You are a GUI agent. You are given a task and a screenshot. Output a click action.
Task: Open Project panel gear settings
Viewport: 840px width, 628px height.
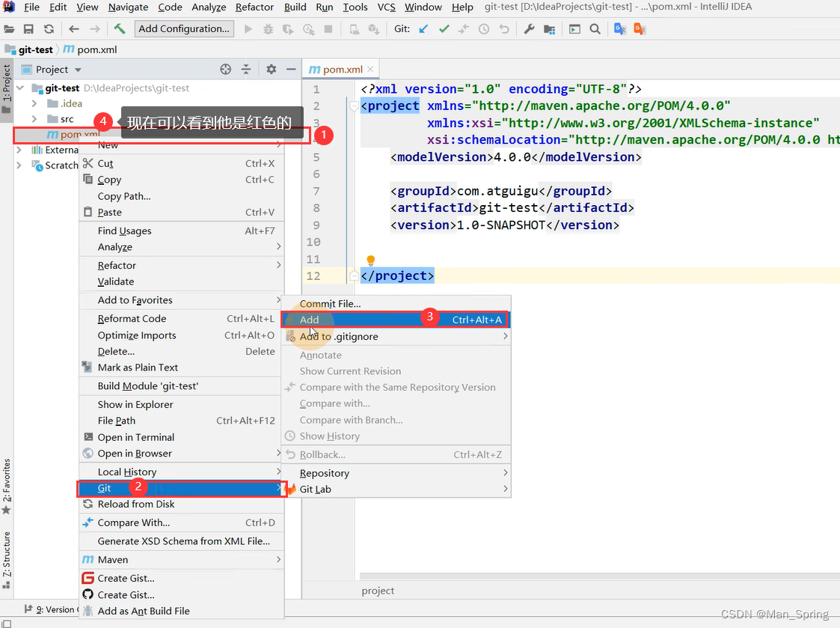click(271, 69)
